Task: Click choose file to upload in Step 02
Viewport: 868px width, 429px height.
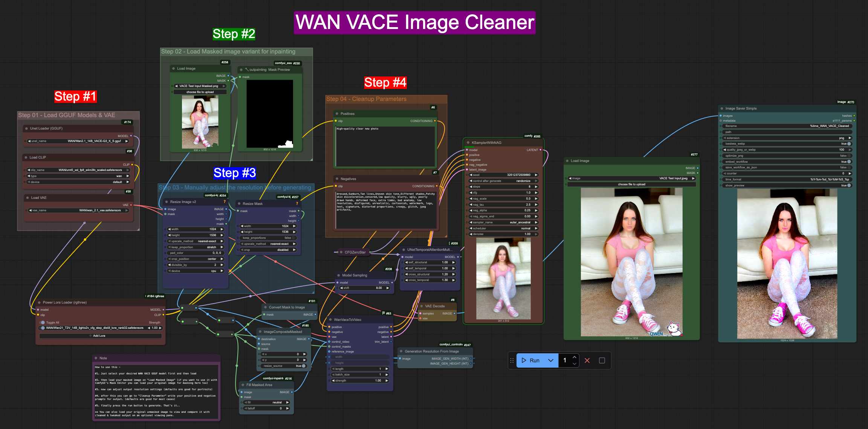Action: pyautogui.click(x=200, y=92)
